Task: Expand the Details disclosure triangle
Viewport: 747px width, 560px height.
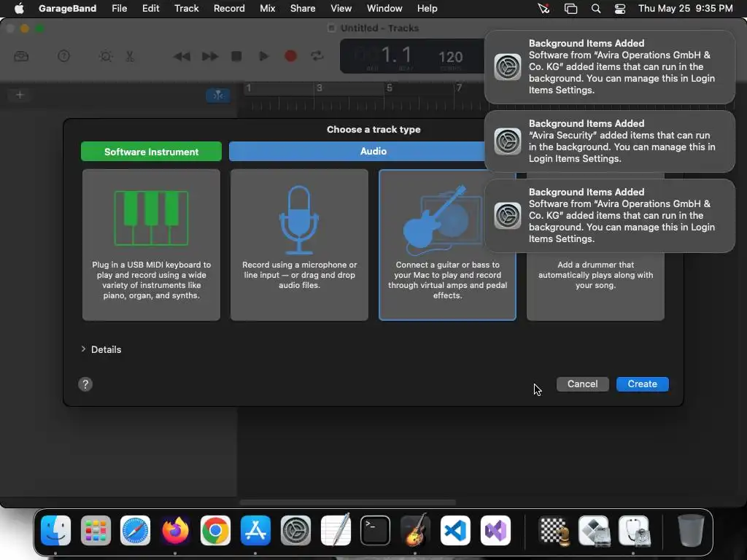Action: click(83, 349)
